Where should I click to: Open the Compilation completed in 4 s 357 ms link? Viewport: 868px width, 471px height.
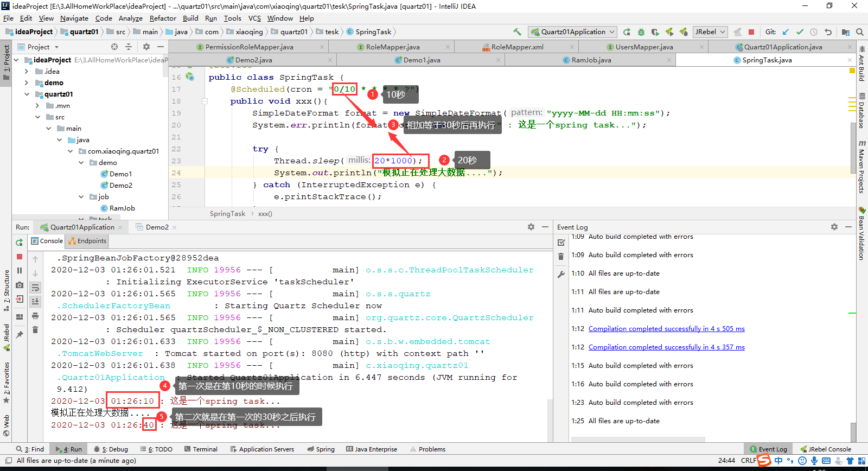tap(666, 347)
